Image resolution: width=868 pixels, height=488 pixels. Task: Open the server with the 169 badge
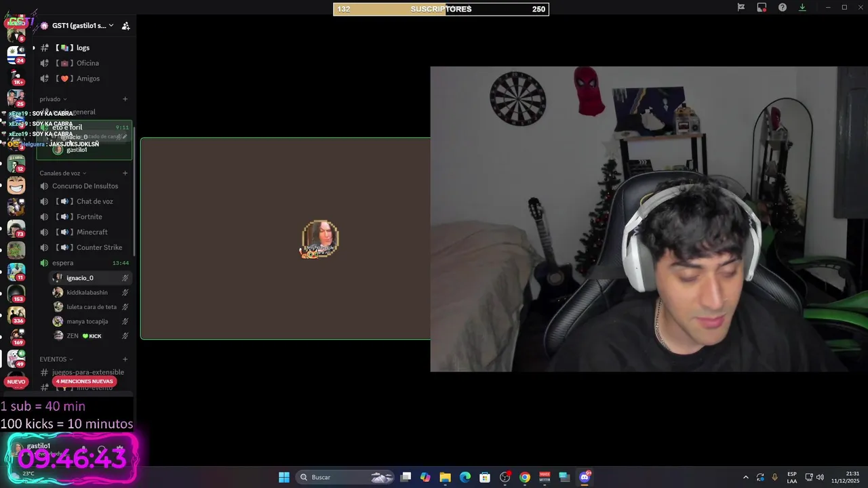(16, 337)
